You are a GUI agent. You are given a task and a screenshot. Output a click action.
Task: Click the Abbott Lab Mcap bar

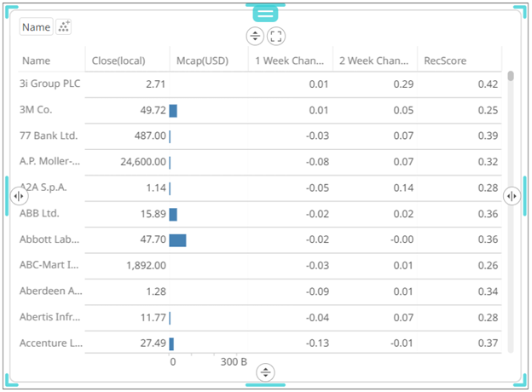click(177, 240)
